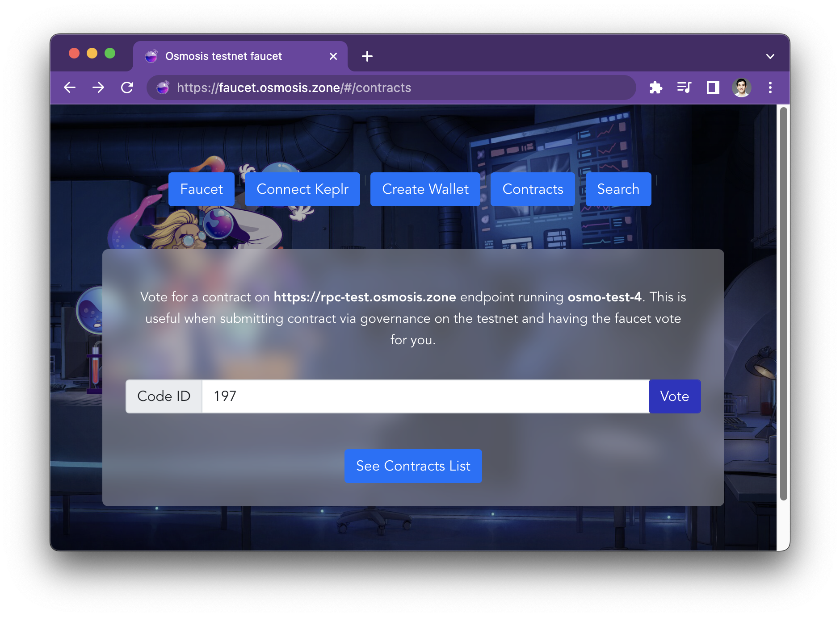Open the Create Wallet page
The width and height of the screenshot is (840, 617).
(x=425, y=189)
